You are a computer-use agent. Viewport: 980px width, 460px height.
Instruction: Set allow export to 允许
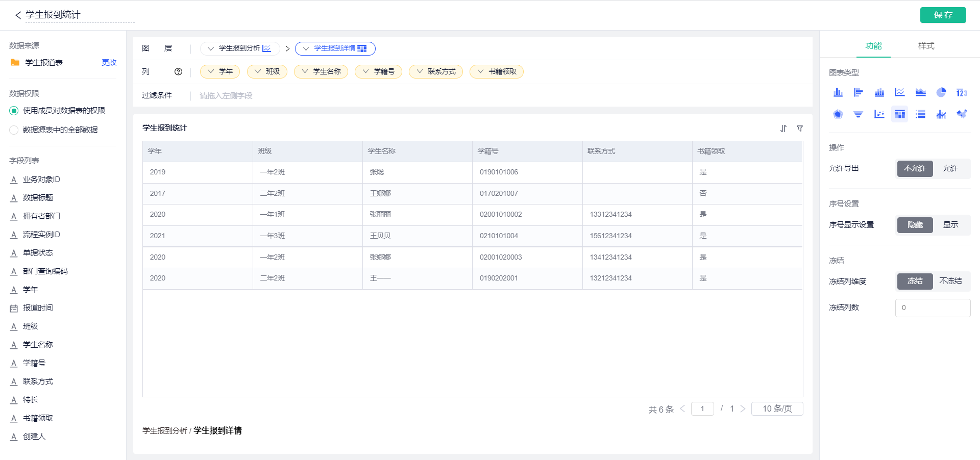(x=950, y=168)
